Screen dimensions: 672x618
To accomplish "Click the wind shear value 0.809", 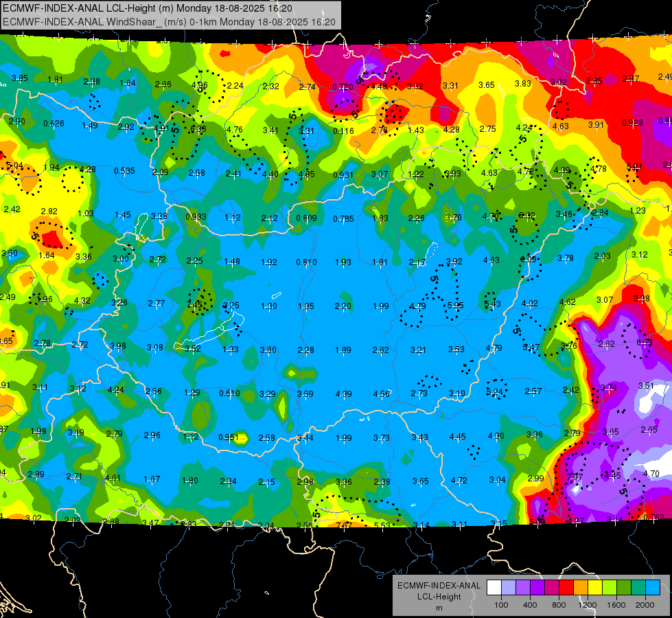I will click(306, 218).
